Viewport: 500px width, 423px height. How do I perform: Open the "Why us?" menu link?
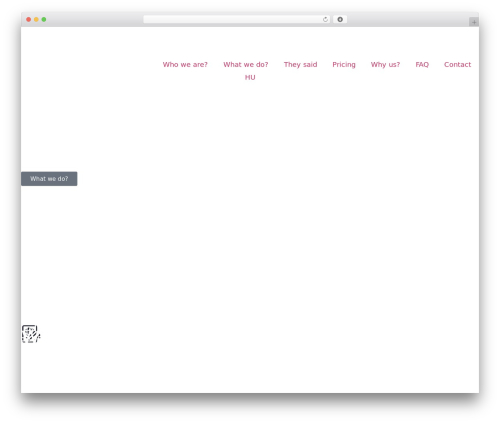pos(385,65)
